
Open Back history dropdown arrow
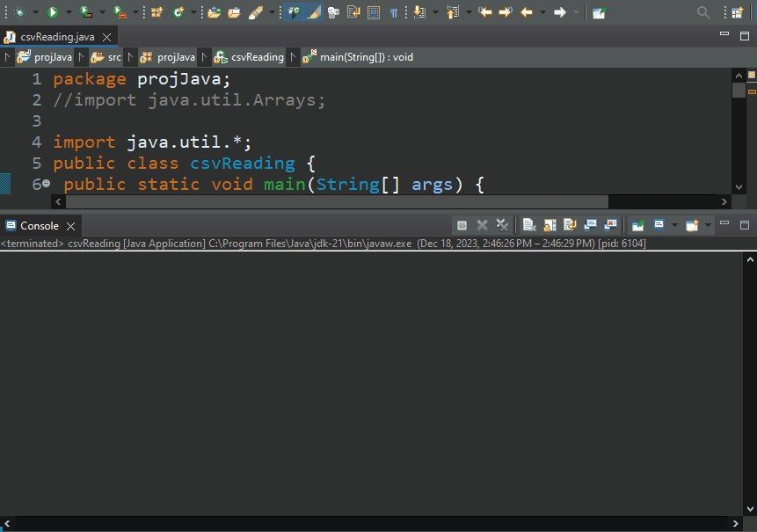click(x=542, y=12)
